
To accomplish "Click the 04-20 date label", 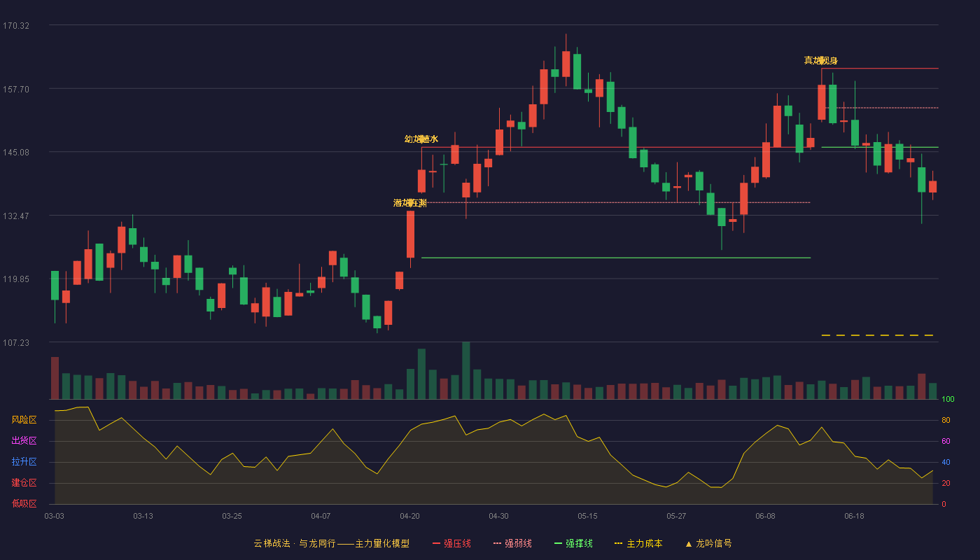I will click(x=409, y=516).
